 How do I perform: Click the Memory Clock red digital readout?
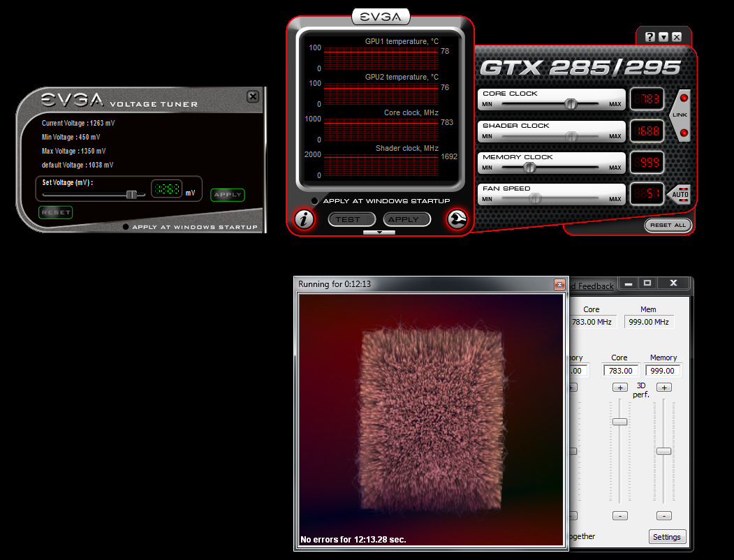coord(647,162)
